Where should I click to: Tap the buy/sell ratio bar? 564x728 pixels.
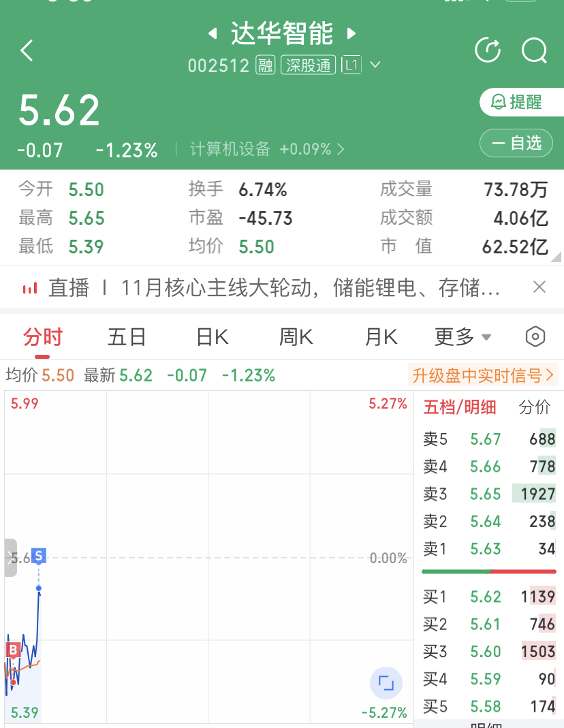(489, 571)
